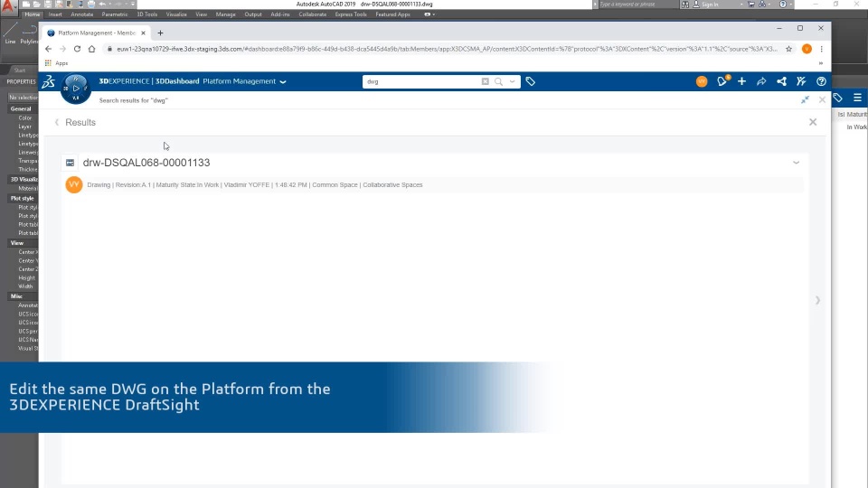Select the Polyline tool in AutoCAD

(x=29, y=34)
